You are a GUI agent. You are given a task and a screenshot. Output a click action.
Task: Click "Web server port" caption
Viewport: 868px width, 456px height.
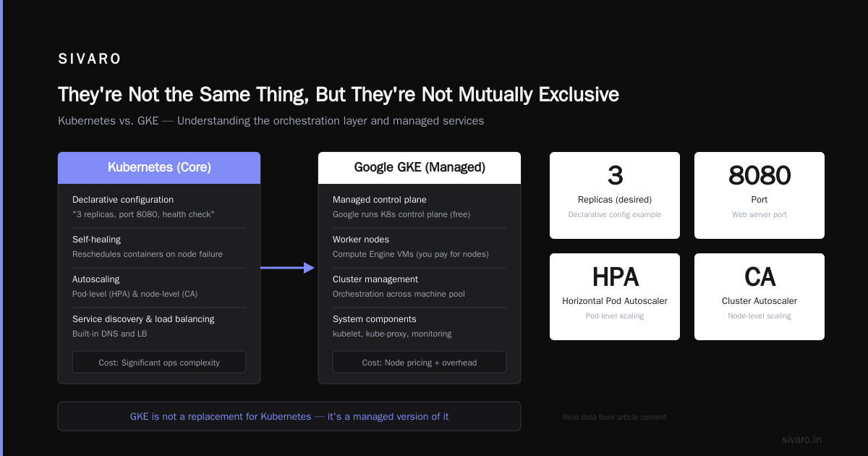(759, 214)
